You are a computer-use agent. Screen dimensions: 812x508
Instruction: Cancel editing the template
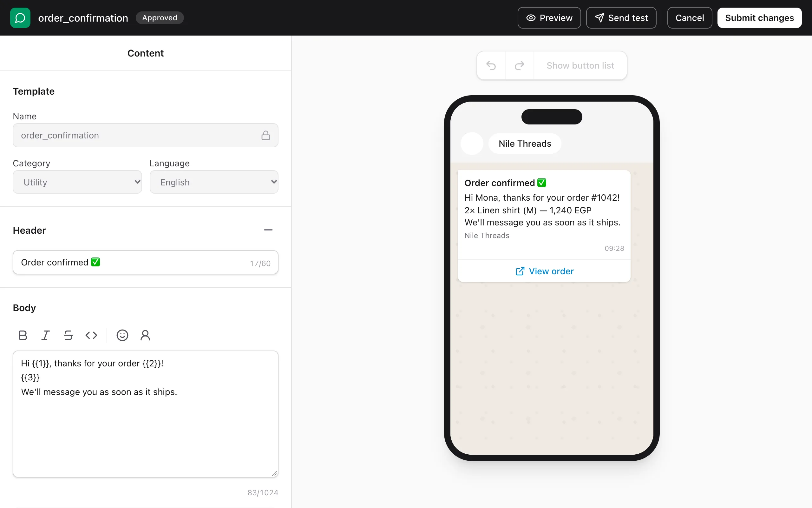(690, 18)
